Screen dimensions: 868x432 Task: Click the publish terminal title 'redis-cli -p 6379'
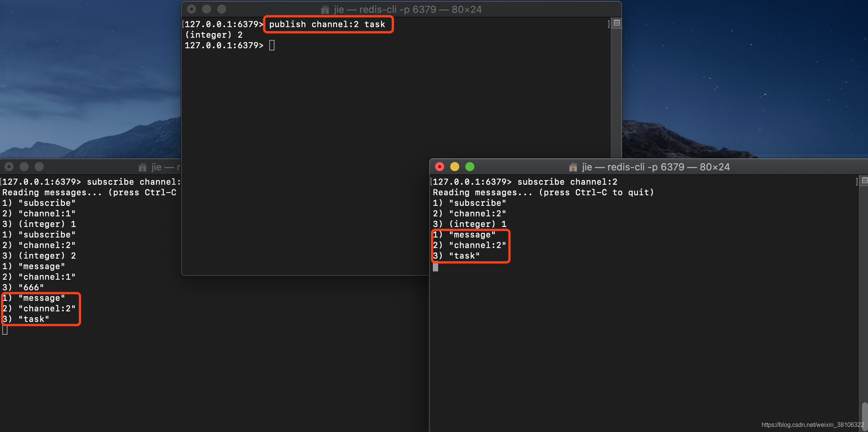point(397,9)
